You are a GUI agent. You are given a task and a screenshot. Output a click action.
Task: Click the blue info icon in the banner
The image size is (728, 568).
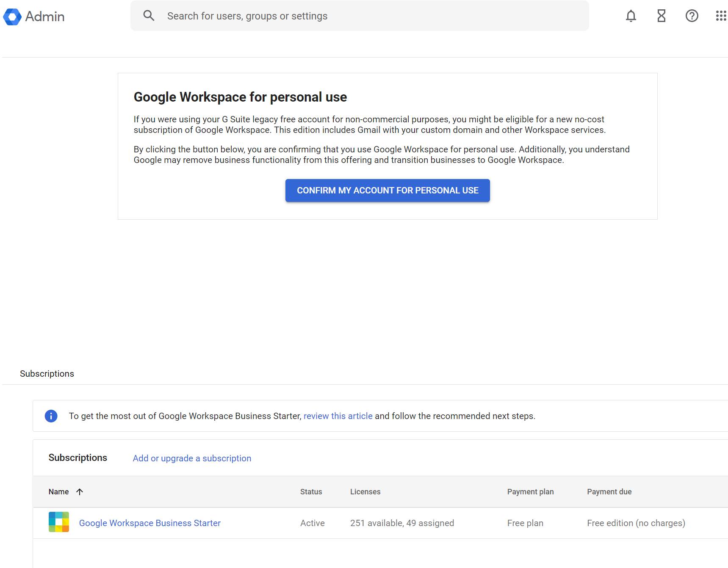click(x=51, y=416)
